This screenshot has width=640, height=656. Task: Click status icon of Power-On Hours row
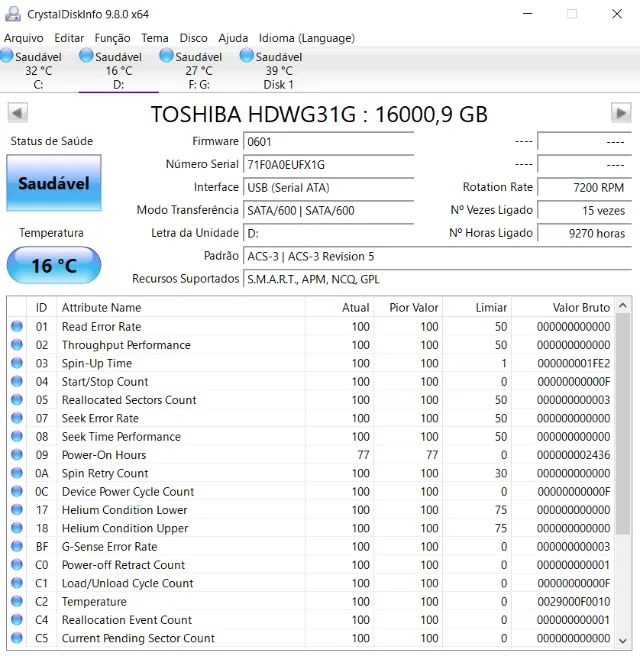pos(17,455)
